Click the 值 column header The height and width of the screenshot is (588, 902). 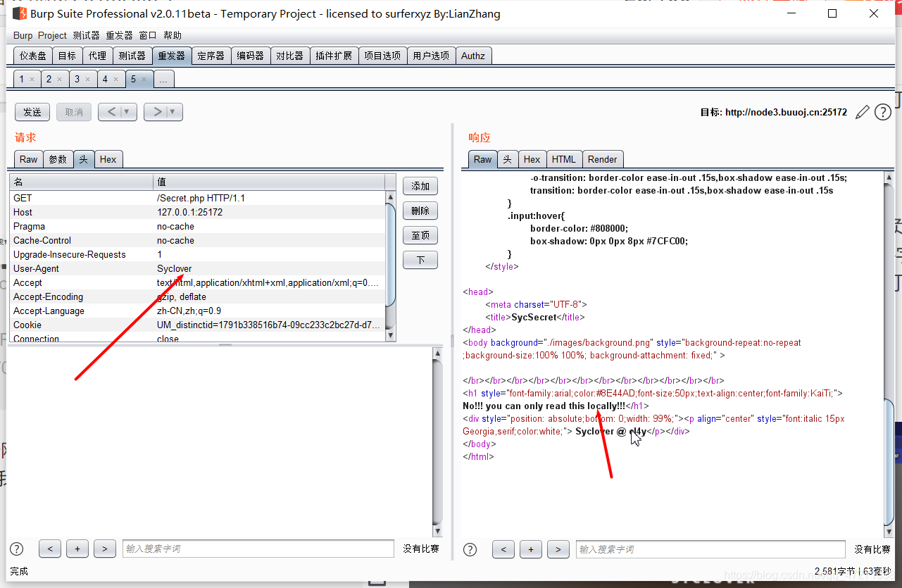pos(269,182)
